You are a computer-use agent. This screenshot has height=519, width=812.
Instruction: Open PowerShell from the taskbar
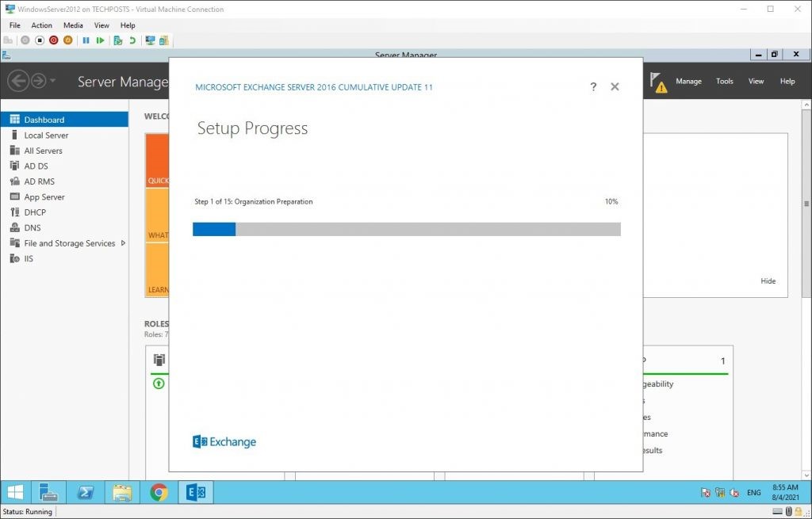coord(85,493)
